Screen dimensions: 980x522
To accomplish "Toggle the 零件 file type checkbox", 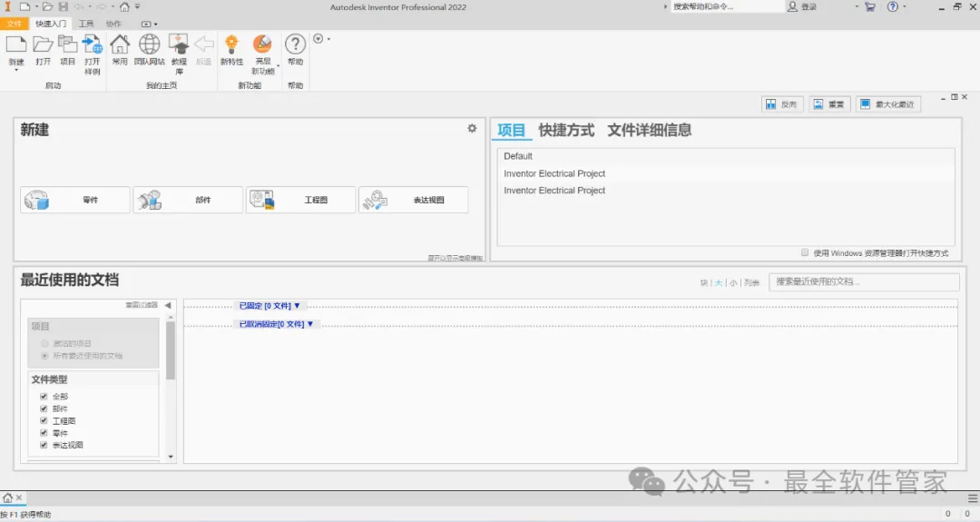I will tap(44, 433).
